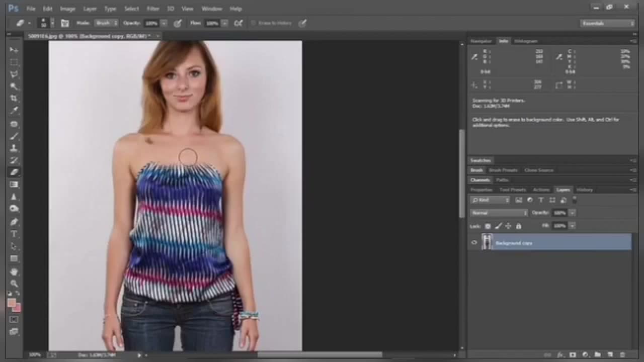Image resolution: width=644 pixels, height=362 pixels.
Task: Lock layer position in Layers panel
Action: (x=508, y=226)
